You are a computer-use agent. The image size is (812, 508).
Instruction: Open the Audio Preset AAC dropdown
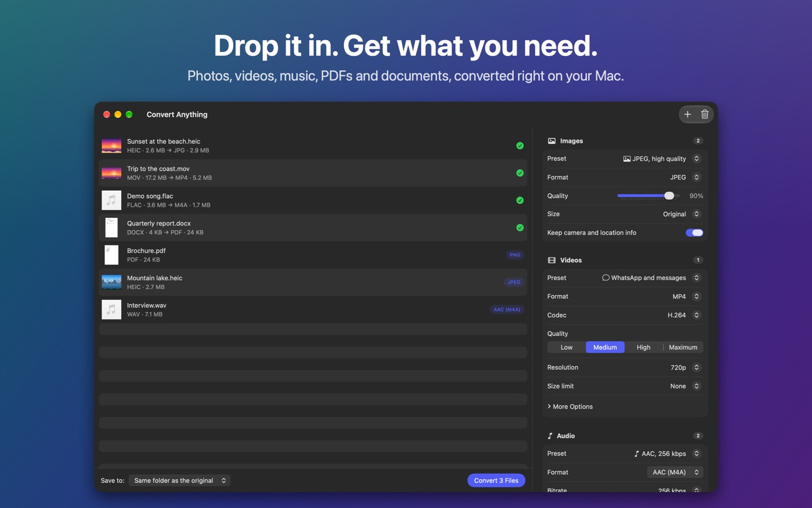pos(668,454)
